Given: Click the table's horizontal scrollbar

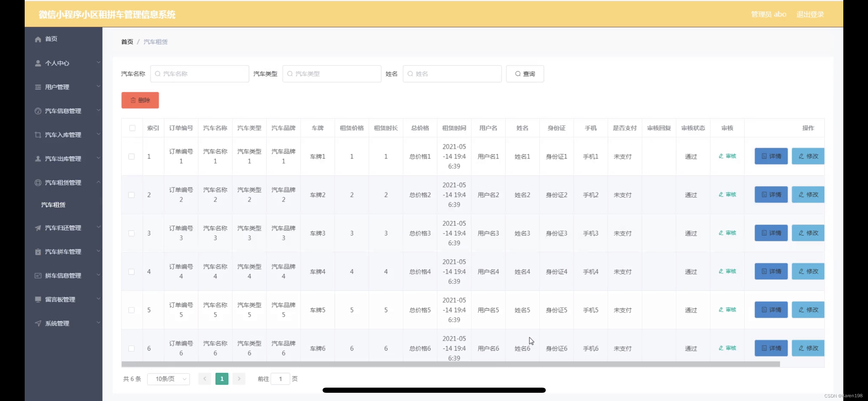Looking at the screenshot, I should tap(450, 364).
